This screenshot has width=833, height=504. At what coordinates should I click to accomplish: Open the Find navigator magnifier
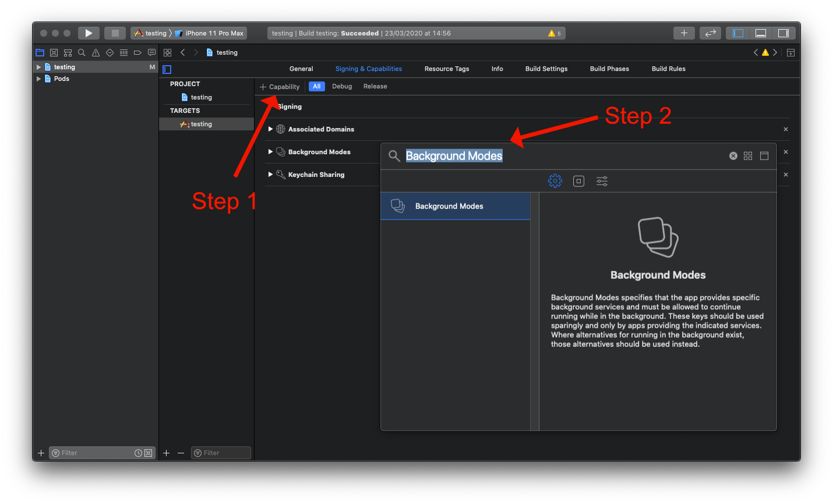click(x=82, y=52)
